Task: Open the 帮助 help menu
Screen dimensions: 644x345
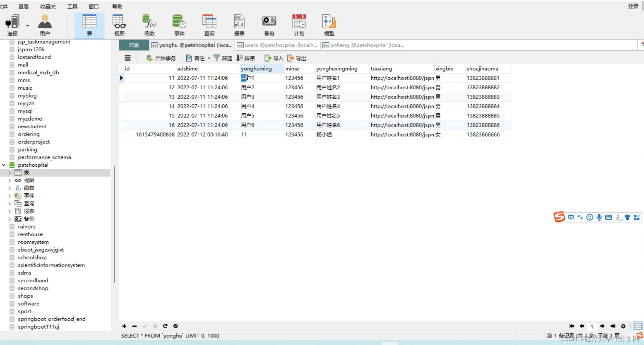Action: click(x=117, y=7)
